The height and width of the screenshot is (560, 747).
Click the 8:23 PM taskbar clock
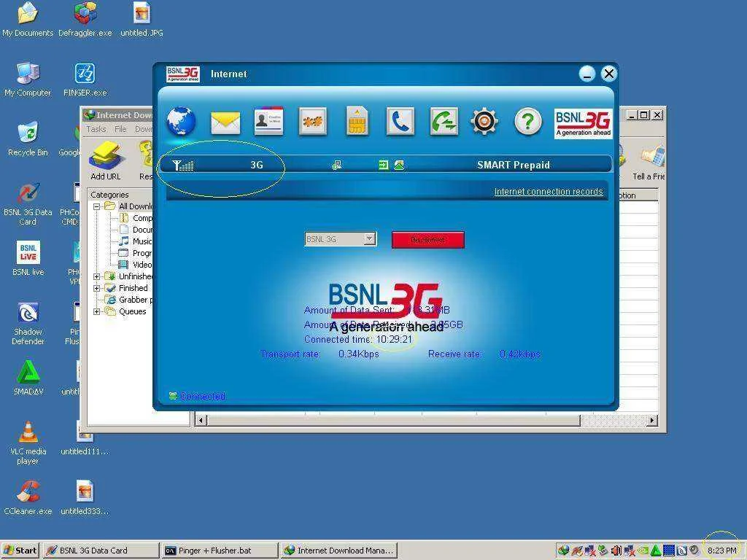(x=721, y=551)
